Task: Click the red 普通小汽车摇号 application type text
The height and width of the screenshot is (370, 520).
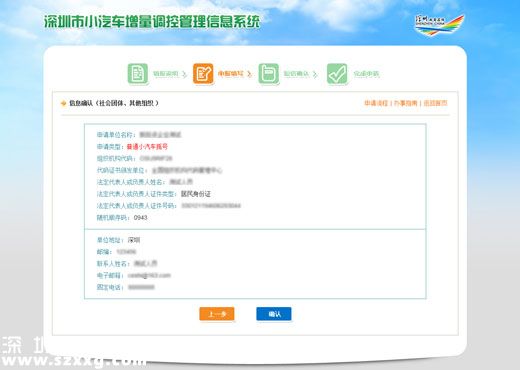Action: pos(147,147)
